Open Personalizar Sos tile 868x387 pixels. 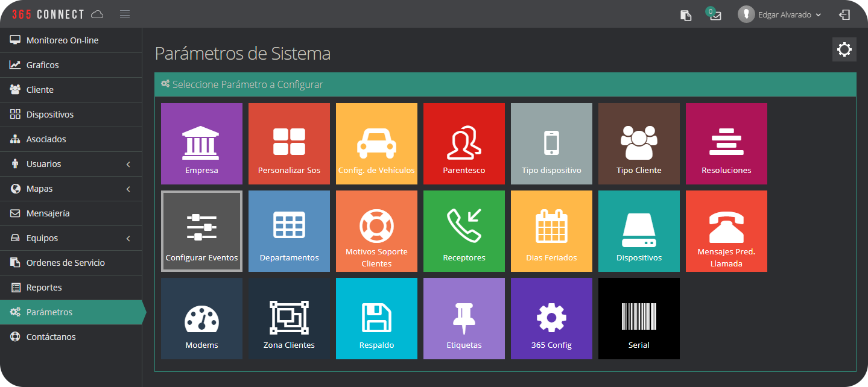tap(289, 143)
